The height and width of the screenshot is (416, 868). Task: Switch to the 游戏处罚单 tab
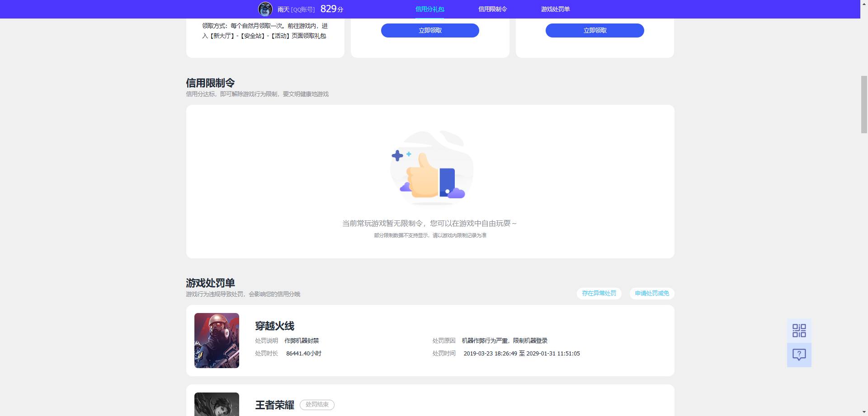[554, 9]
